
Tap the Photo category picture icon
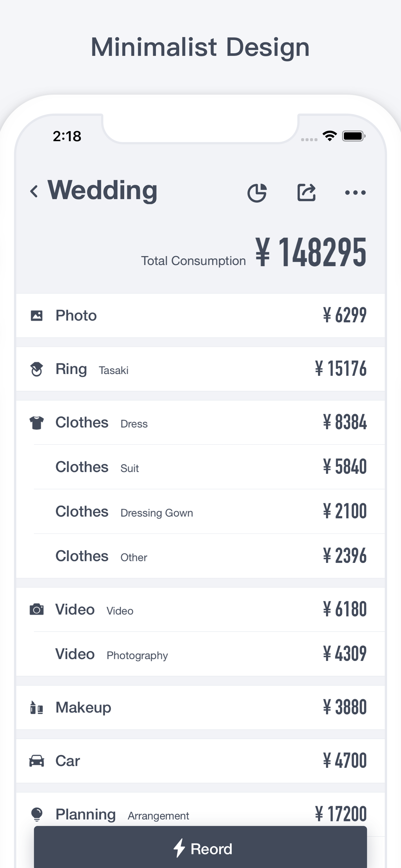pos(37,316)
